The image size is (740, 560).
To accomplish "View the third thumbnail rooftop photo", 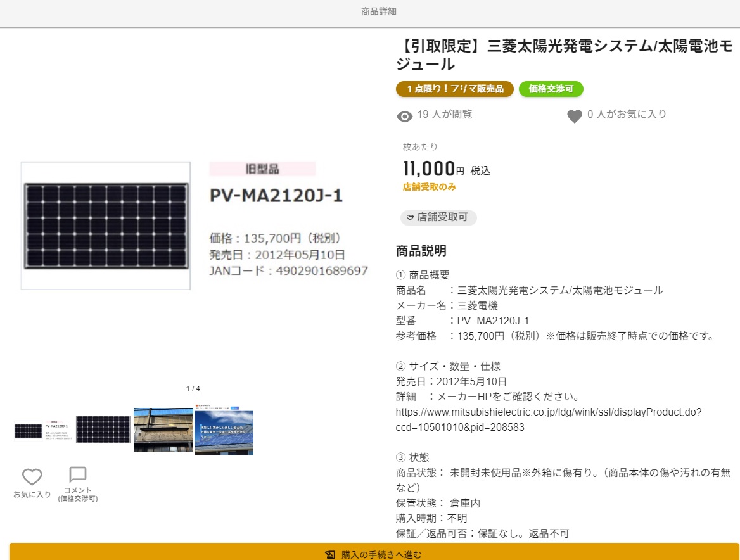I will pyautogui.click(x=163, y=430).
